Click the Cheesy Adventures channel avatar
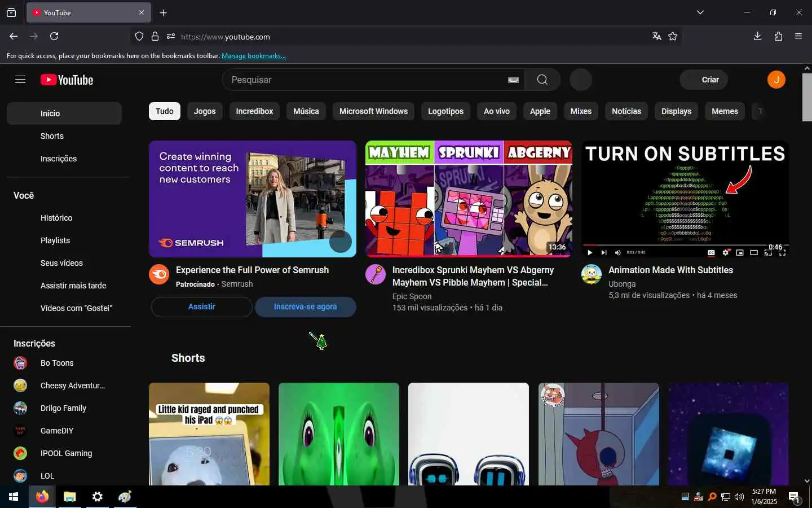 [x=20, y=386]
